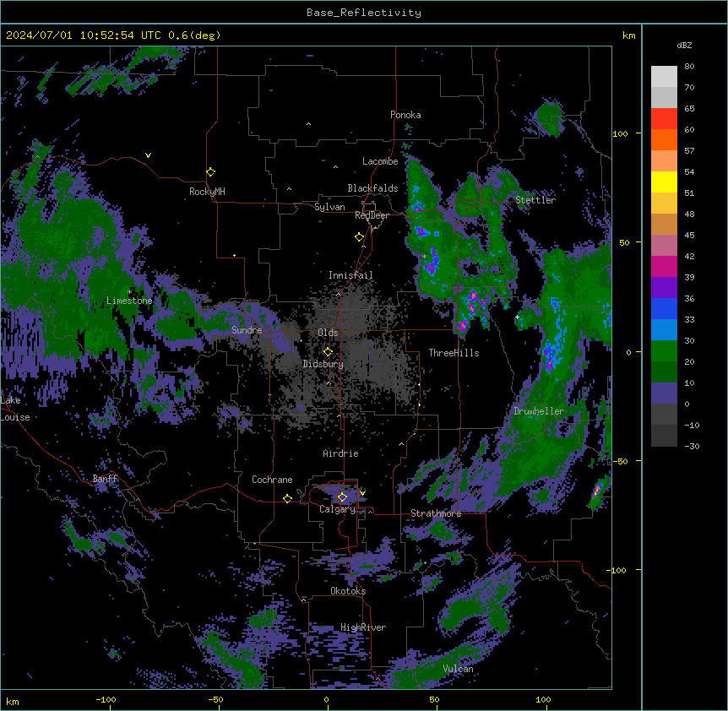Click the Strathmore town label

pyautogui.click(x=436, y=513)
